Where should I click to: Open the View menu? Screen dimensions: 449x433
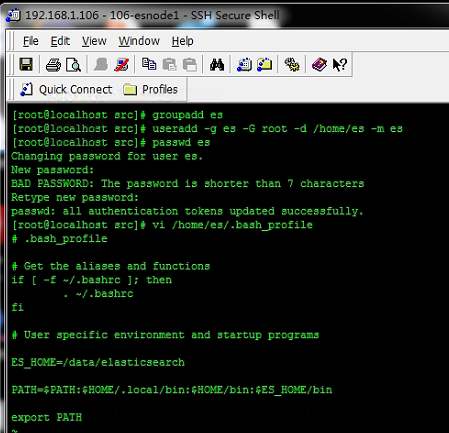click(94, 41)
